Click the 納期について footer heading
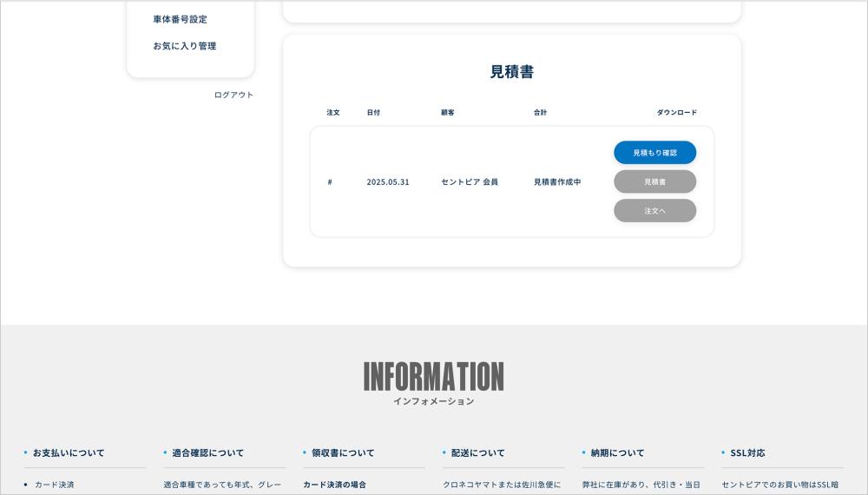Viewport: 868px width, 495px height. (x=617, y=452)
